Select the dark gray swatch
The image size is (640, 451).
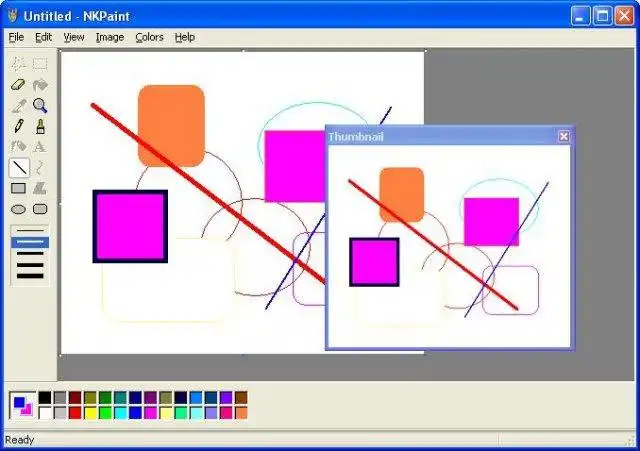click(x=60, y=398)
